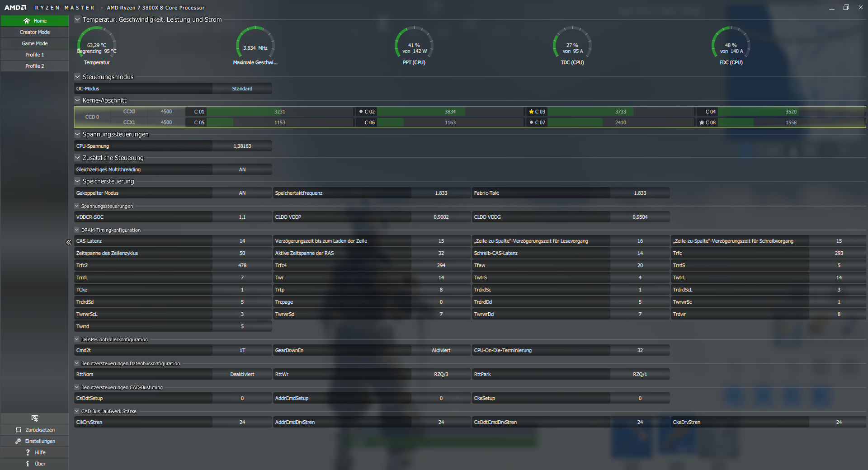
Task: Click the OC-Modus Standard value
Action: coord(242,89)
